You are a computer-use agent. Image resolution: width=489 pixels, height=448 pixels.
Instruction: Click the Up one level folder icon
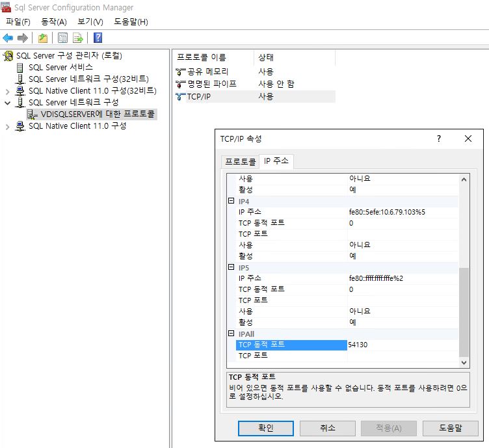(43, 38)
